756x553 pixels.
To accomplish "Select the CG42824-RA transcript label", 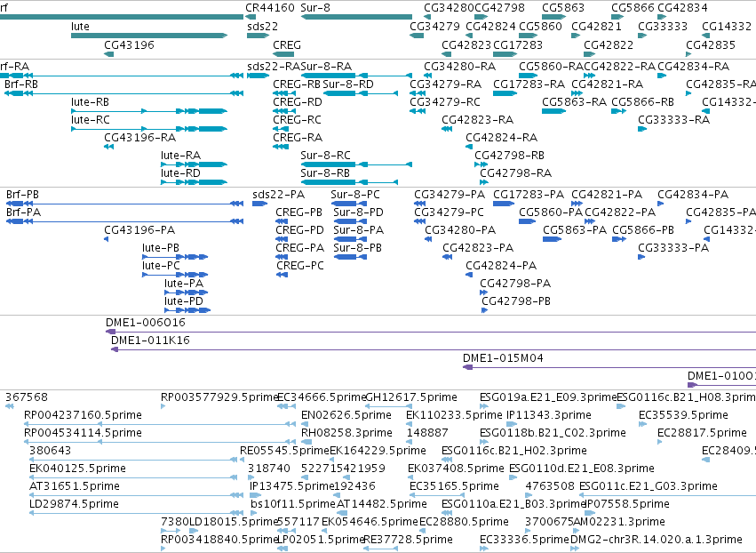I will [501, 138].
